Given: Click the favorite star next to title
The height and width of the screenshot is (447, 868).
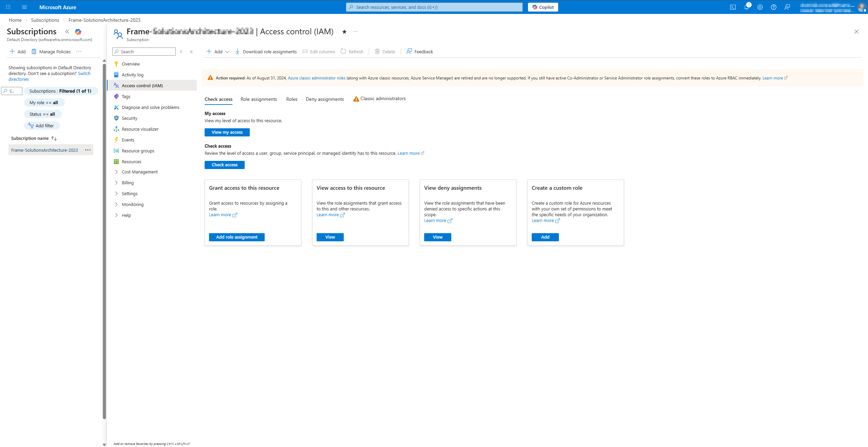Looking at the screenshot, I should point(344,32).
